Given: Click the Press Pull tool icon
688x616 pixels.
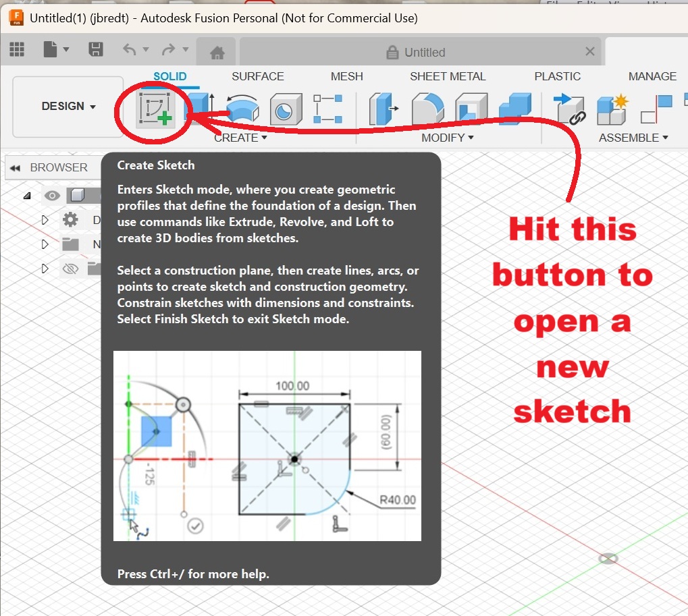Looking at the screenshot, I should (383, 109).
